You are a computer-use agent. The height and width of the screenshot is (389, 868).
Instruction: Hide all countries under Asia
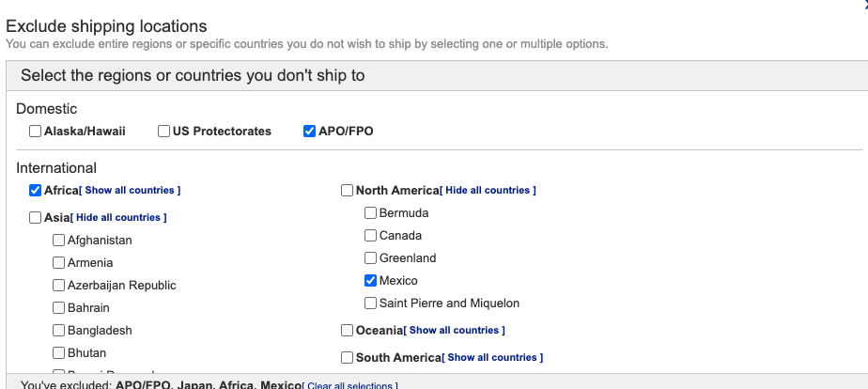click(120, 218)
